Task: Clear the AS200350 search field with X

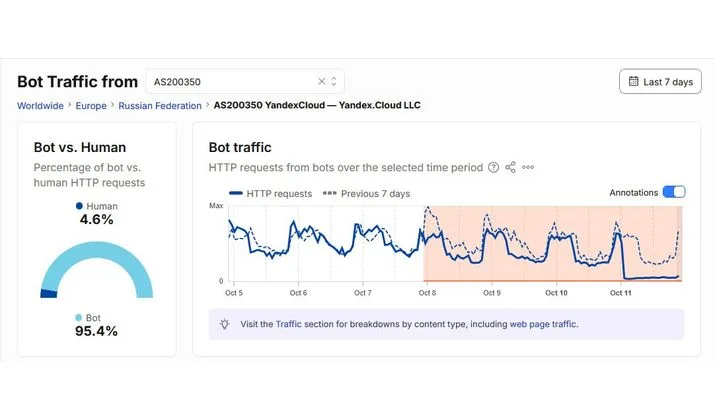Action: click(321, 82)
